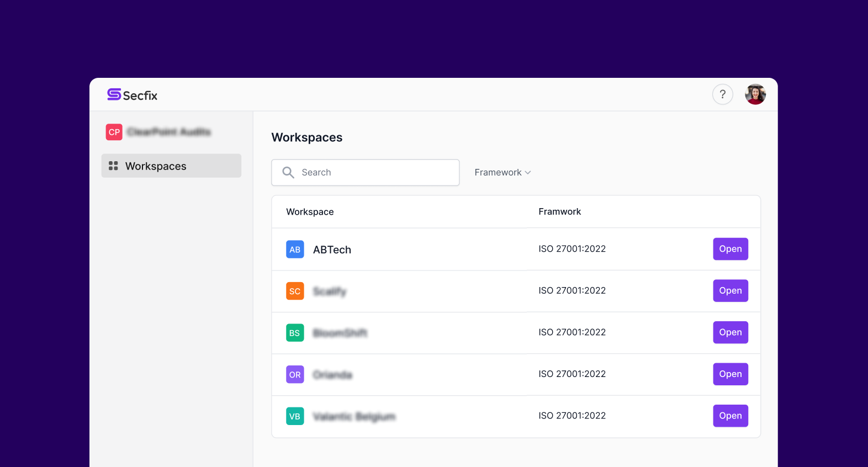Viewport: 868px width, 467px height.
Task: Select Workspaces in the sidebar
Action: coord(171,166)
